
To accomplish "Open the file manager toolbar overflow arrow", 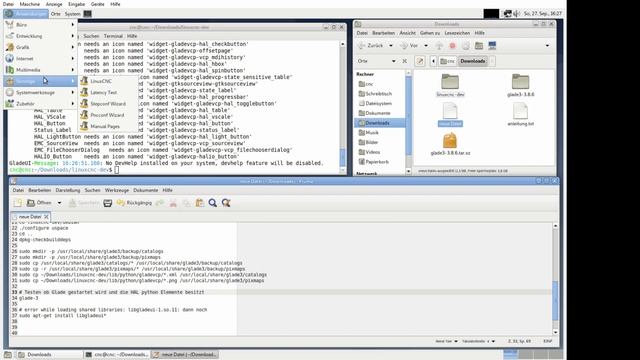I will pyautogui.click(x=547, y=46).
